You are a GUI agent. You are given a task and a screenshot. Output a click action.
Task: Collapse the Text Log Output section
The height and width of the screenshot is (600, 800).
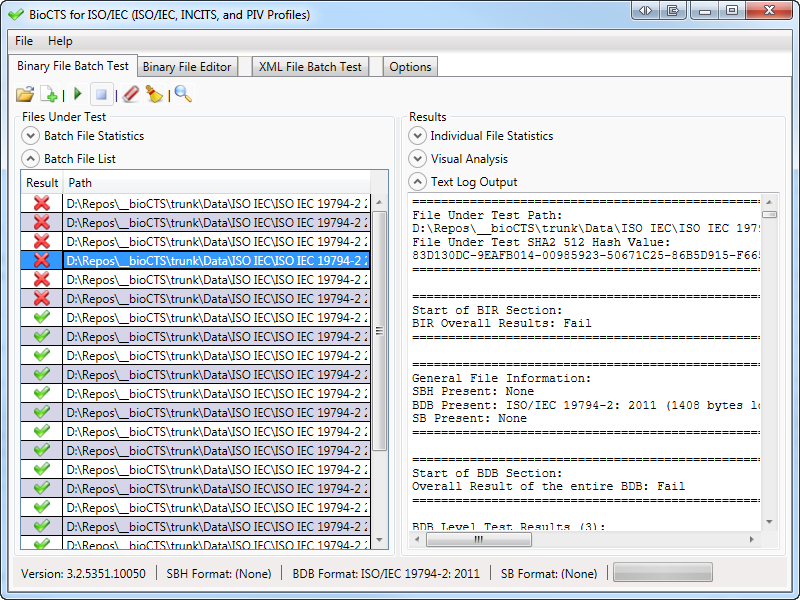[x=417, y=182]
